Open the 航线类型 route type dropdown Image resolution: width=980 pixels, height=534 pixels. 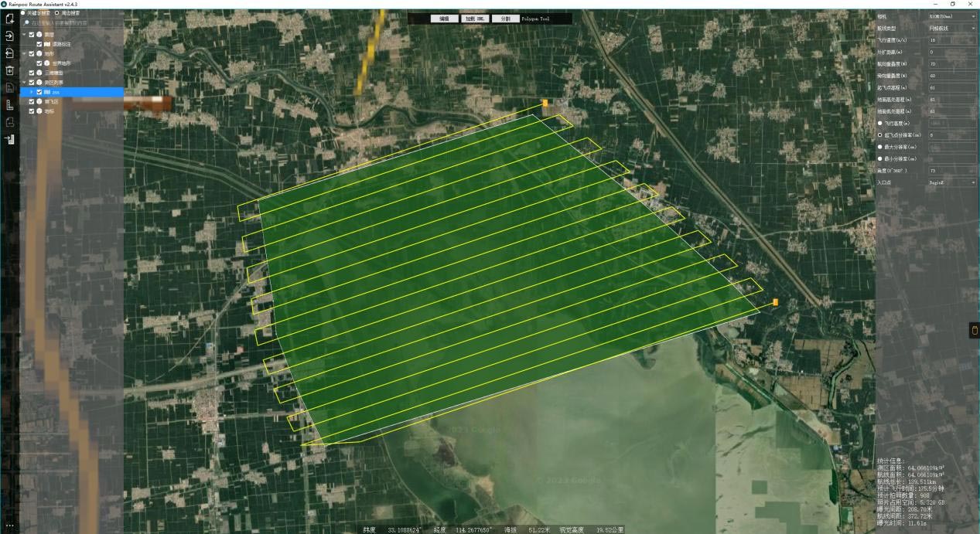[x=952, y=29]
